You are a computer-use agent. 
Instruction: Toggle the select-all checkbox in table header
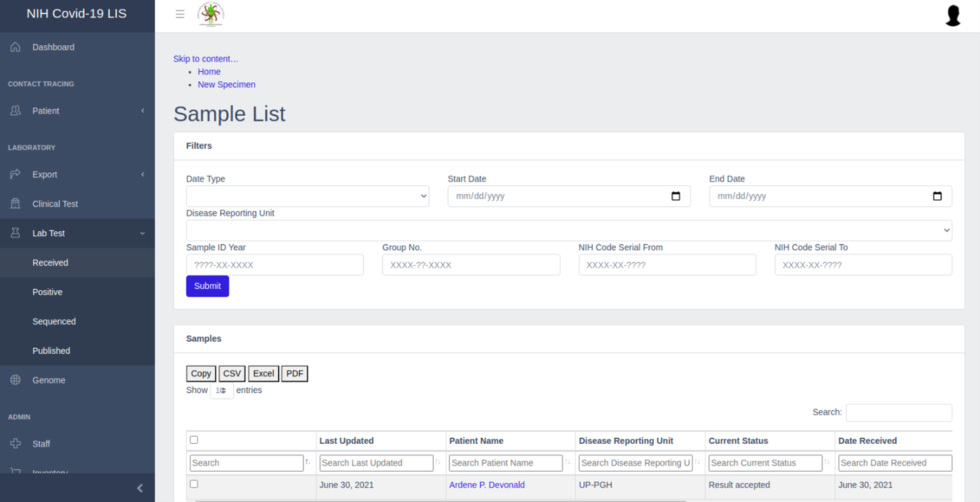[194, 440]
